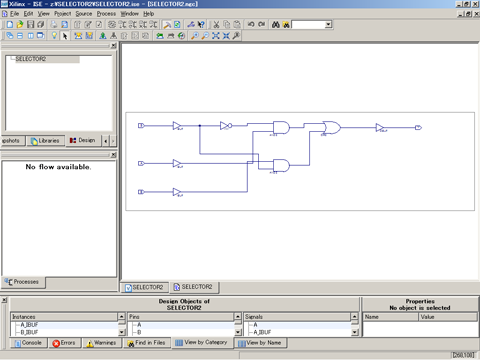The height and width of the screenshot is (360, 480).
Task: Click the Paste clipboard icon
Action: [x=237, y=24]
